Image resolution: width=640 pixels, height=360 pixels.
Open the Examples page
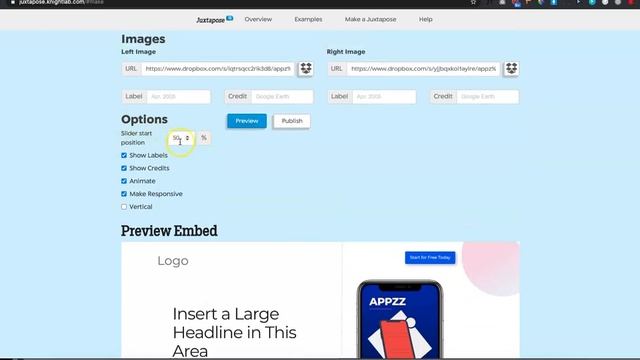point(308,19)
